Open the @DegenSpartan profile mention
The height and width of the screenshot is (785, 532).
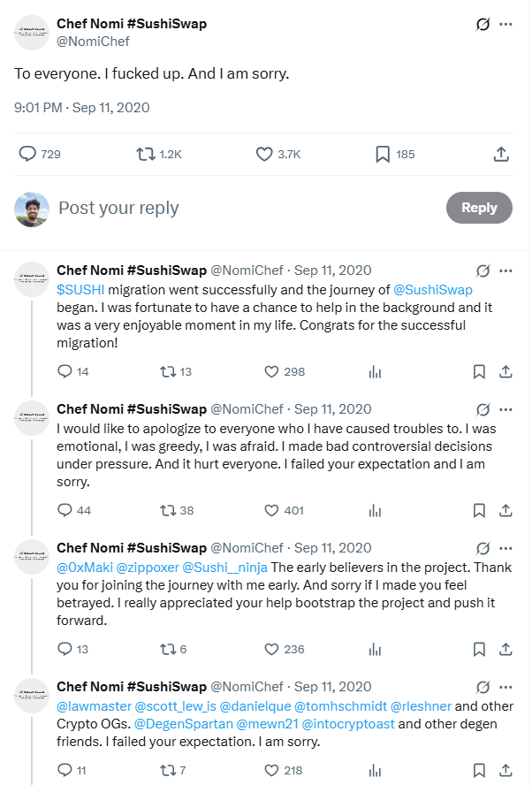(184, 724)
